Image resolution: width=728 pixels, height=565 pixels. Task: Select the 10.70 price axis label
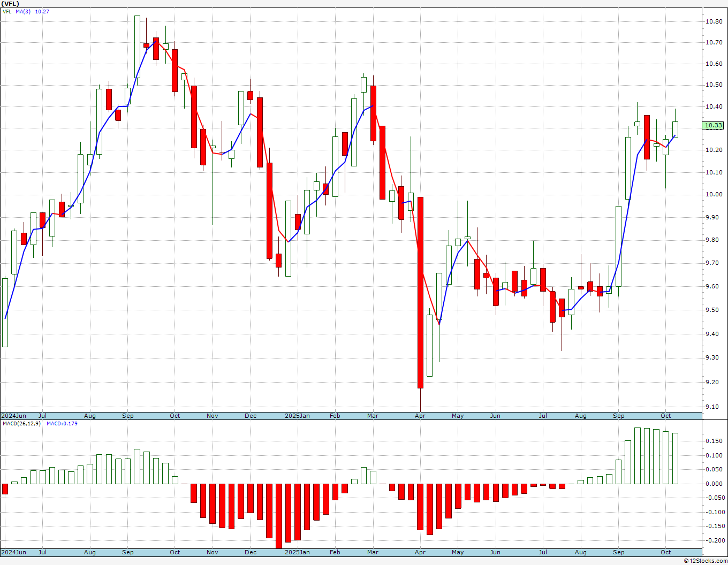point(713,42)
